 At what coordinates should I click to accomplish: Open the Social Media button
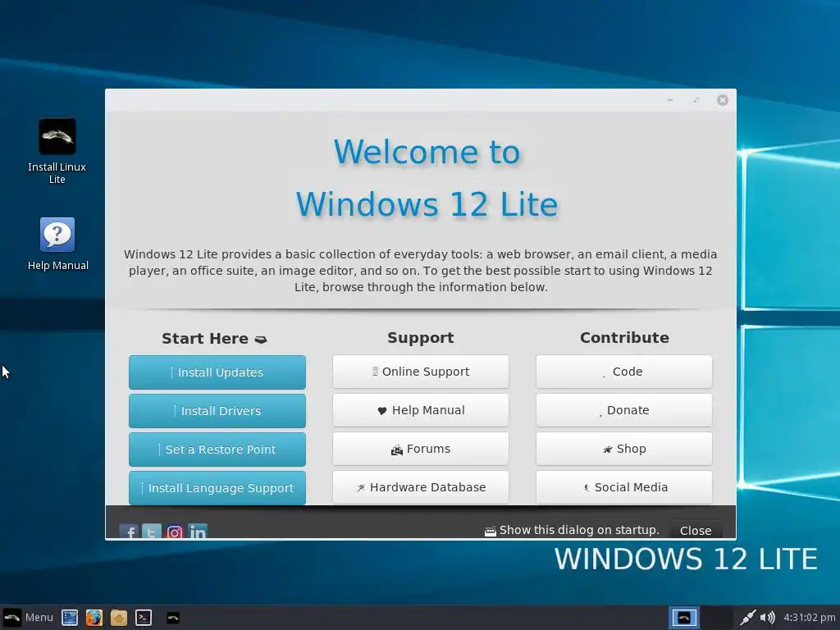(624, 487)
